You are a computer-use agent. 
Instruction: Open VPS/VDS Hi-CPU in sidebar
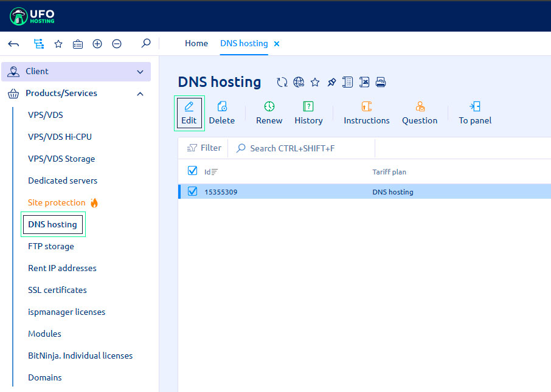point(60,137)
